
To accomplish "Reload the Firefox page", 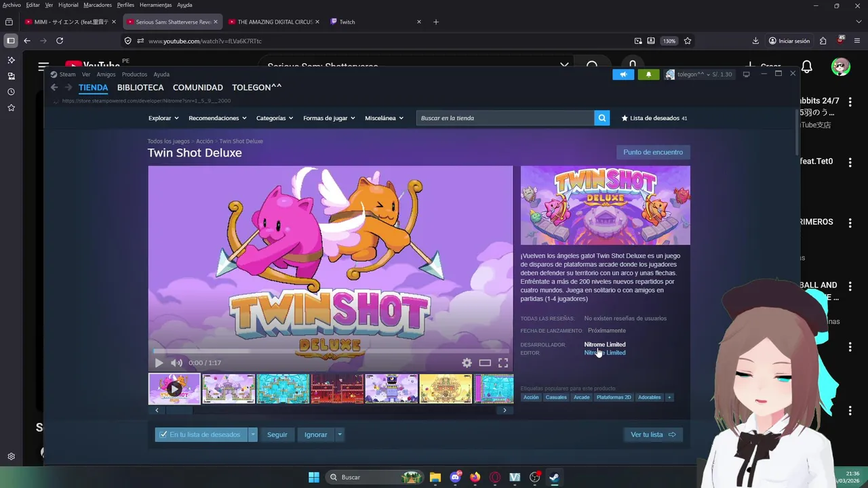I will (x=60, y=41).
